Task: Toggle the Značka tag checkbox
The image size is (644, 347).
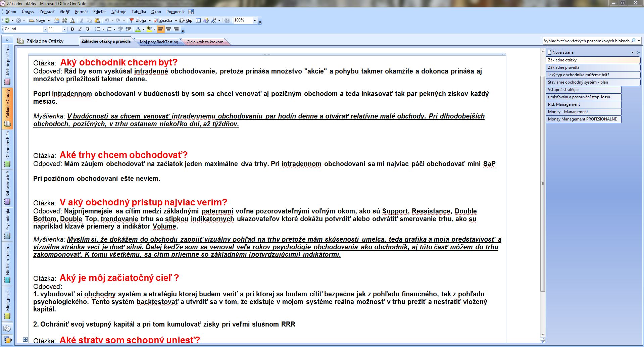Action: 156,20
